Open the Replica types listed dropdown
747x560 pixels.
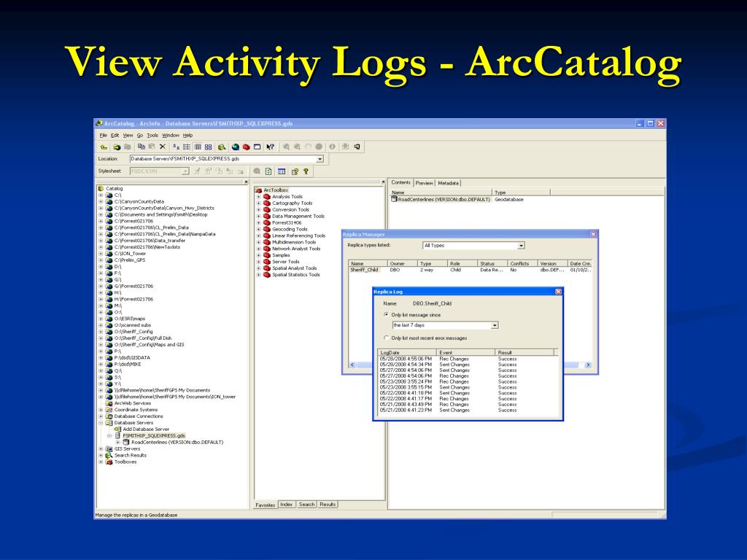click(521, 246)
